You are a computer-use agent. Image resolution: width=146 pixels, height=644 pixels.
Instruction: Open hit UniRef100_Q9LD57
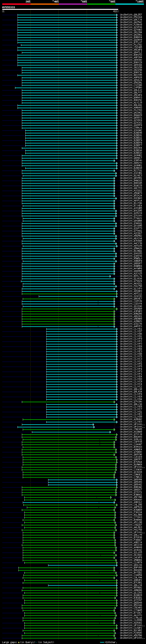(131, 15)
